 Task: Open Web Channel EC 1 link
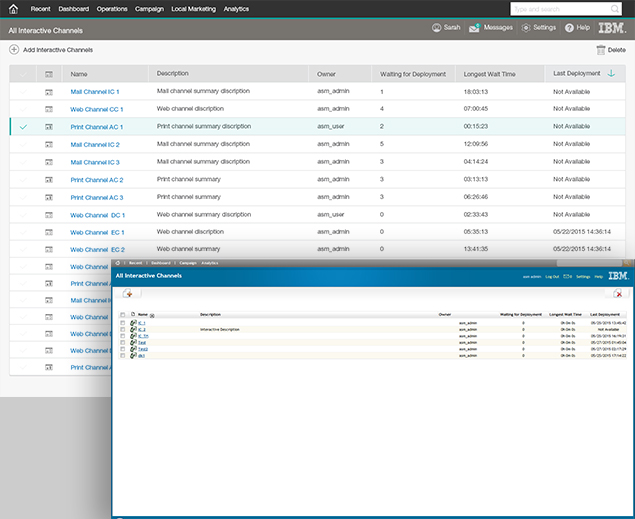click(x=97, y=232)
